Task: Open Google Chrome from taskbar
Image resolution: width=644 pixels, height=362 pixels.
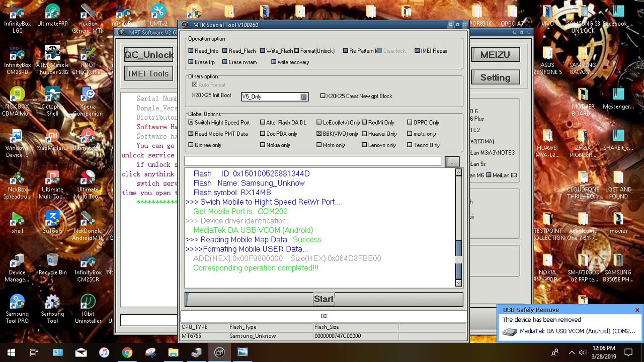Action: (x=127, y=352)
